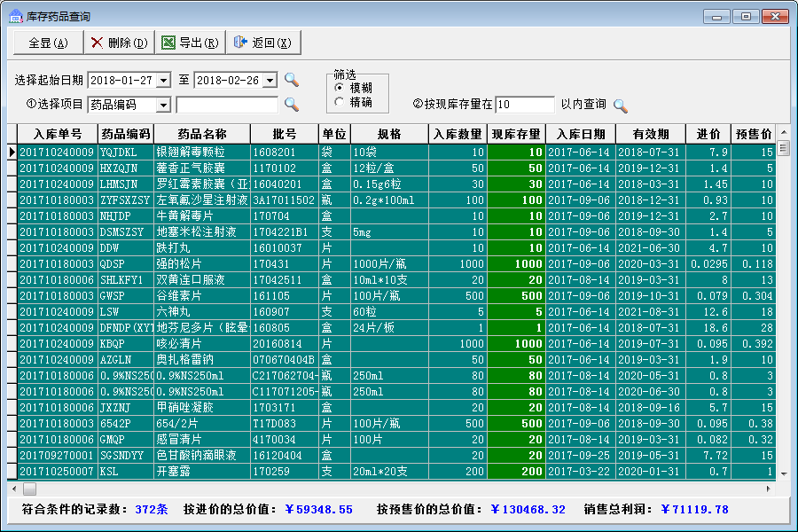798x532 pixels.
Task: Focus the empty search keyword text box
Action: [227, 105]
